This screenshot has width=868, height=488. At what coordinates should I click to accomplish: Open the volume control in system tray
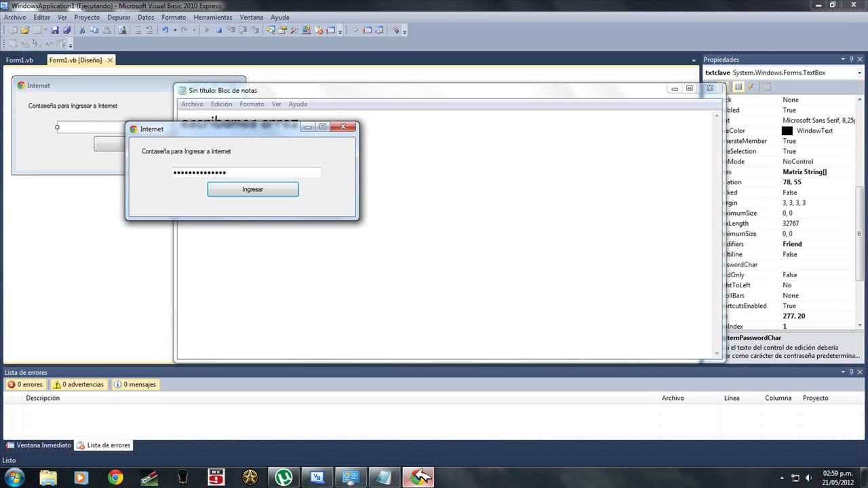tap(809, 478)
